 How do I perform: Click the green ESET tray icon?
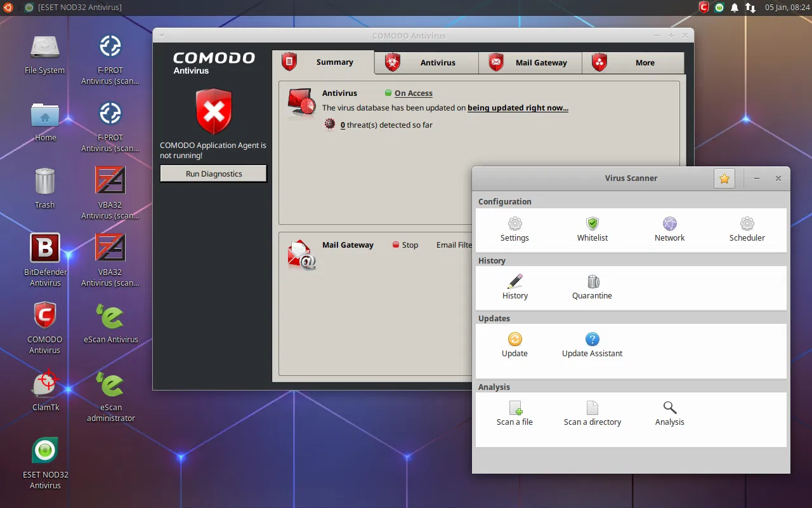click(719, 8)
